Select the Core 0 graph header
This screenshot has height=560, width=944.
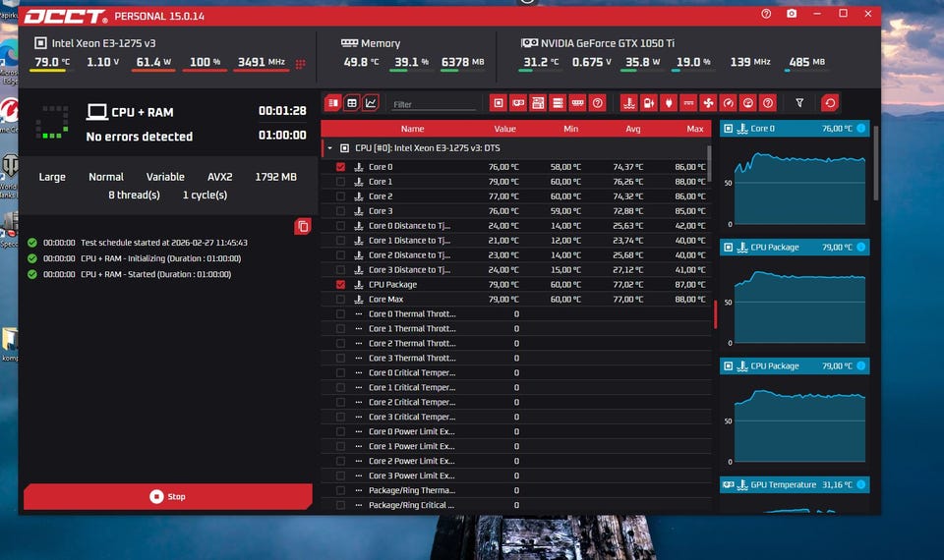795,128
